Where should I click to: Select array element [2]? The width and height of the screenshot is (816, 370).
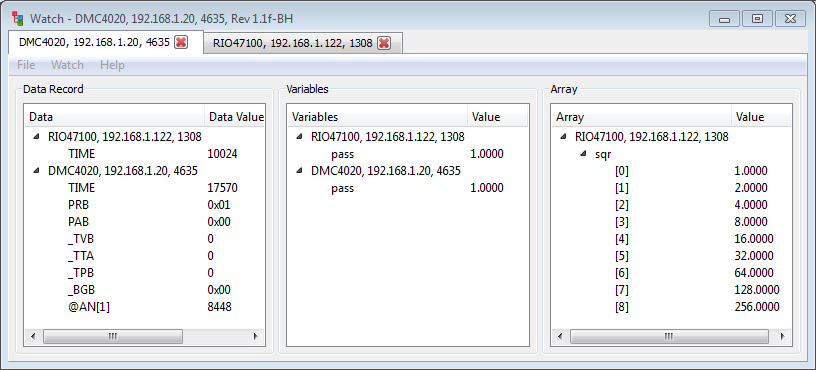(672, 205)
